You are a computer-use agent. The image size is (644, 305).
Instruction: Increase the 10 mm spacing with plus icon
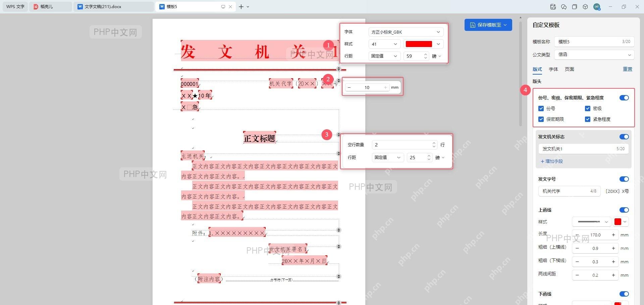click(x=386, y=87)
